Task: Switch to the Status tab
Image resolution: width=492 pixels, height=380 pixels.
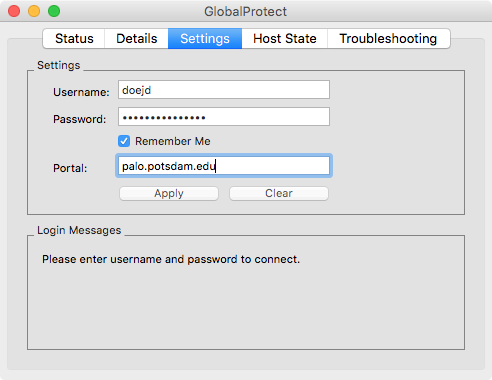Action: [74, 39]
